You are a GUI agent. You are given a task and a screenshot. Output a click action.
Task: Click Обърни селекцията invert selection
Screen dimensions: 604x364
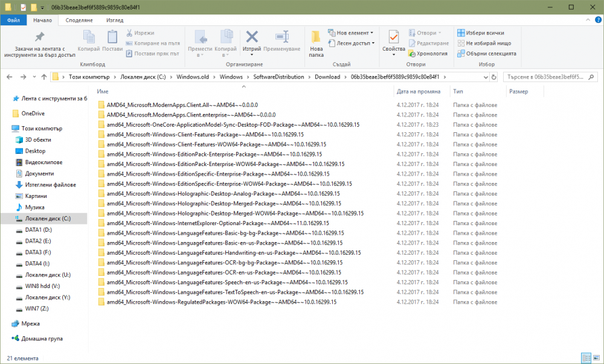(x=487, y=54)
